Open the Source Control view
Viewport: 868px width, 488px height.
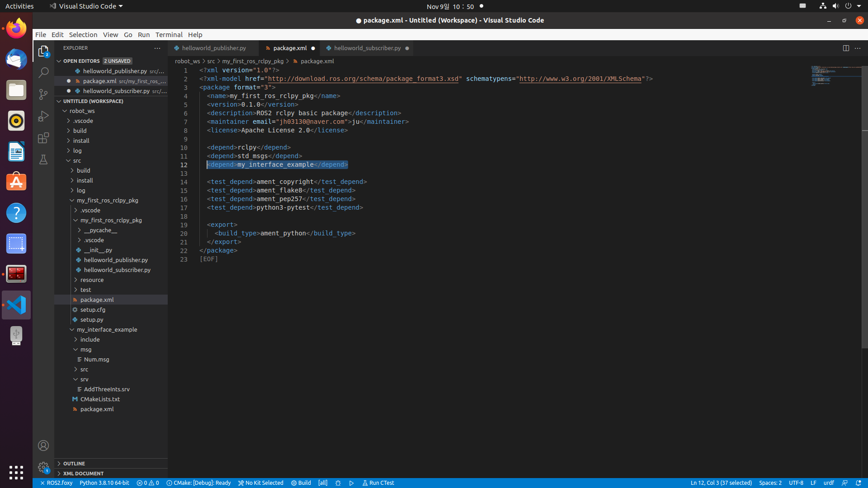[43, 94]
